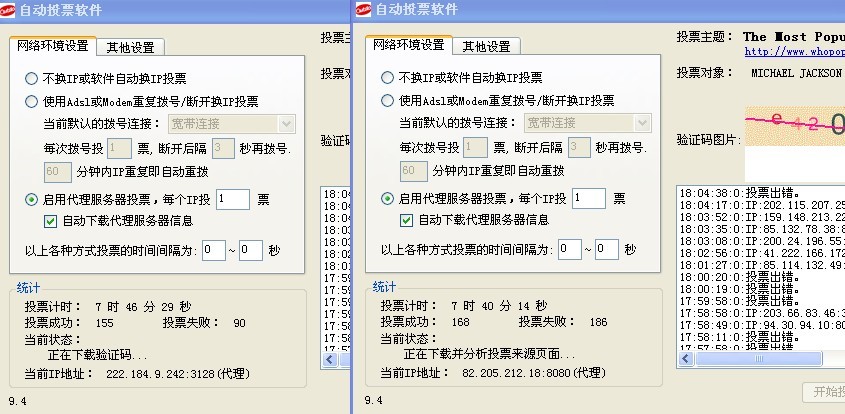The image size is (845, 414).
Task: Click 每次拨号投 count field in left window
Action: (119, 148)
